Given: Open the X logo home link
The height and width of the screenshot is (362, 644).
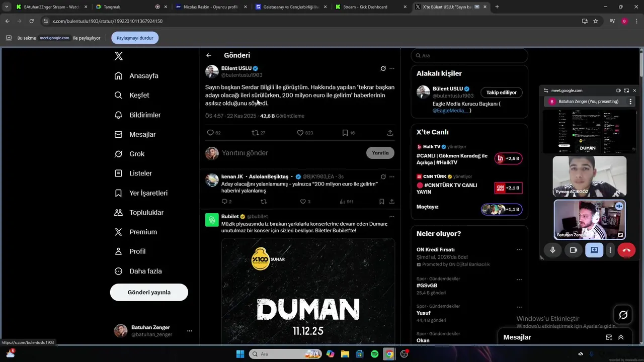Looking at the screenshot, I should tap(119, 56).
